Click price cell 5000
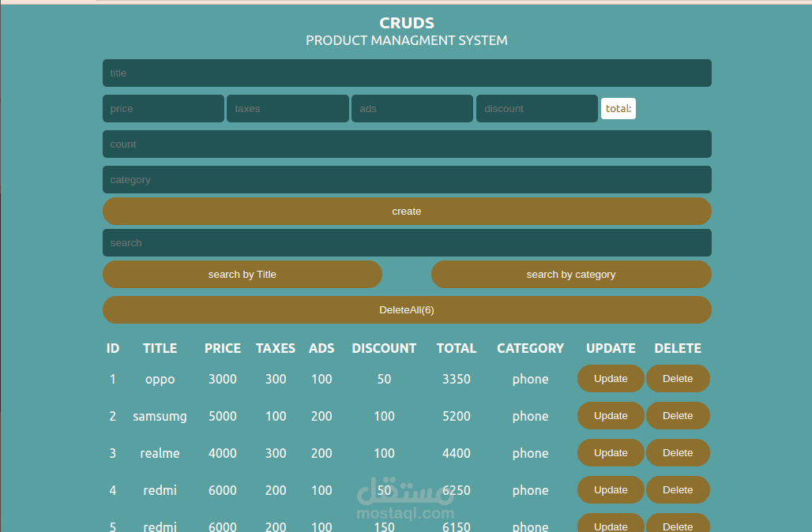812x532 pixels. 223,417
